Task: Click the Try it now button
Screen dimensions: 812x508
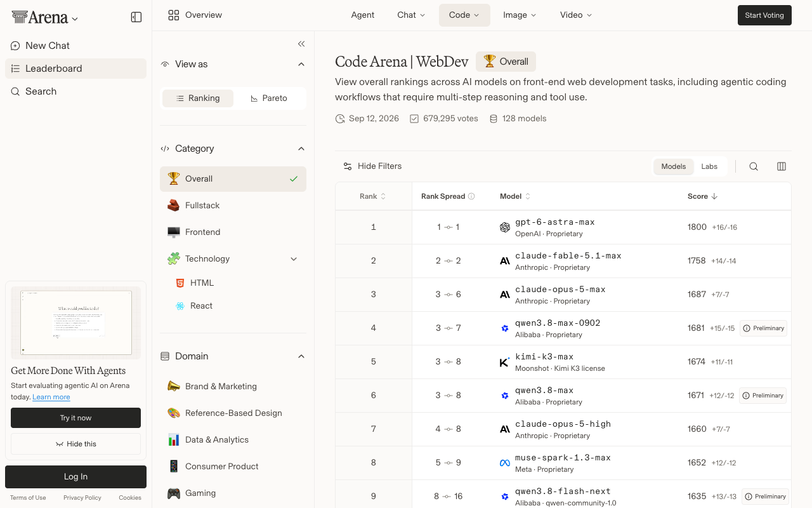Action: [75, 418]
